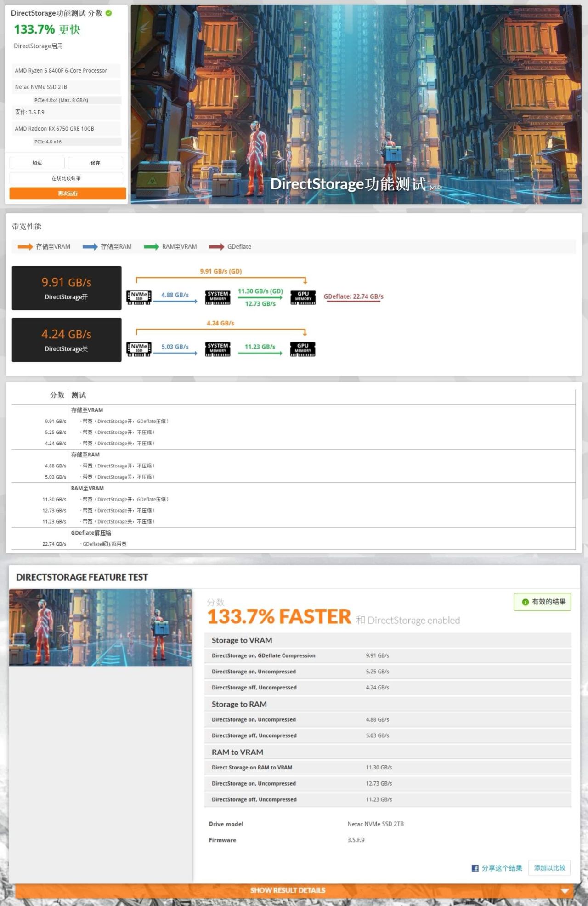The height and width of the screenshot is (906, 588).
Task: Click the 带宽性能 section heading
Action: (27, 226)
